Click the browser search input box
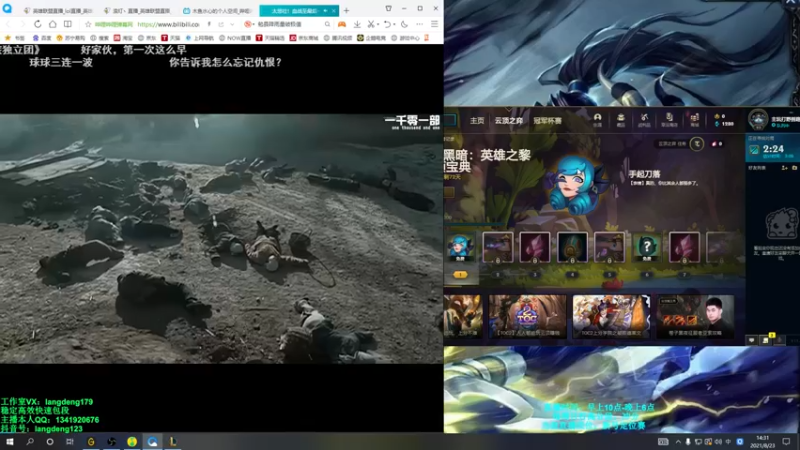This screenshot has height=450, width=800. [288, 24]
